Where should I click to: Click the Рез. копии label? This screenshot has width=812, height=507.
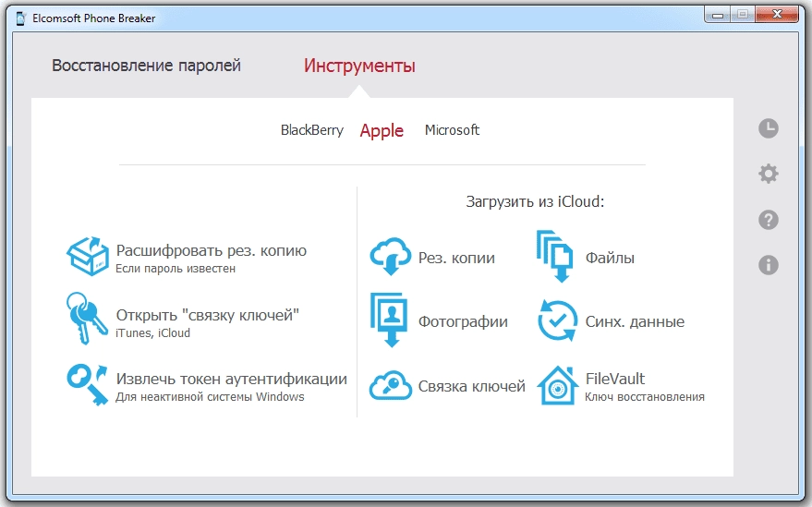pyautogui.click(x=456, y=258)
